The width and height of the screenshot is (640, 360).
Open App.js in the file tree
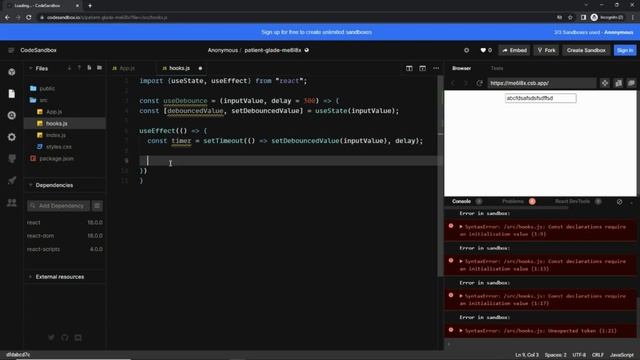pos(64,111)
